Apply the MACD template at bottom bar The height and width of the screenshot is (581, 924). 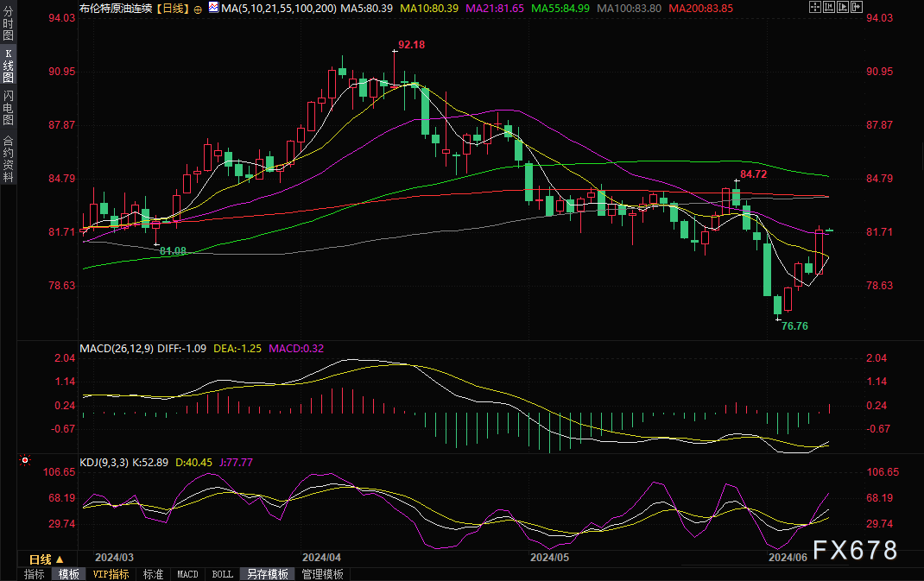[187, 574]
